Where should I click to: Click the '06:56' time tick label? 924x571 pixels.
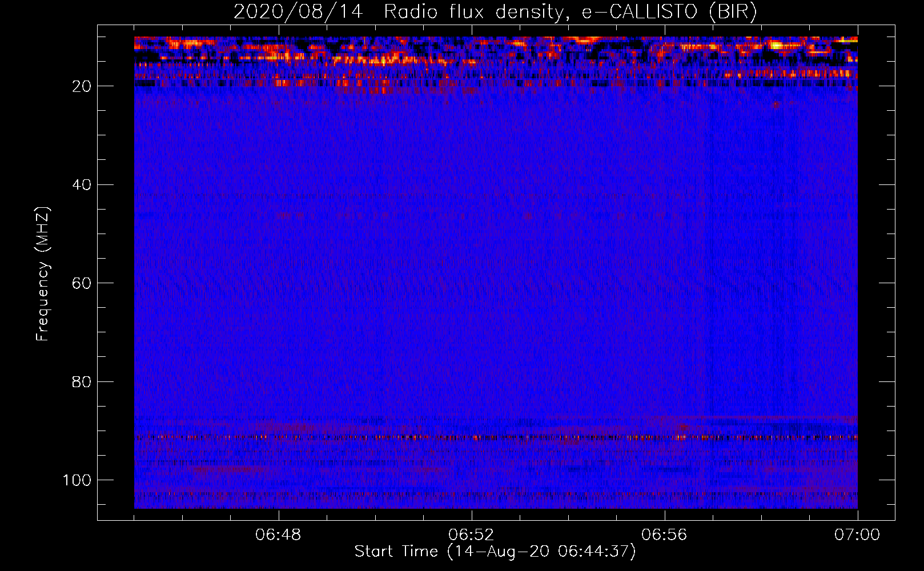[x=664, y=535]
